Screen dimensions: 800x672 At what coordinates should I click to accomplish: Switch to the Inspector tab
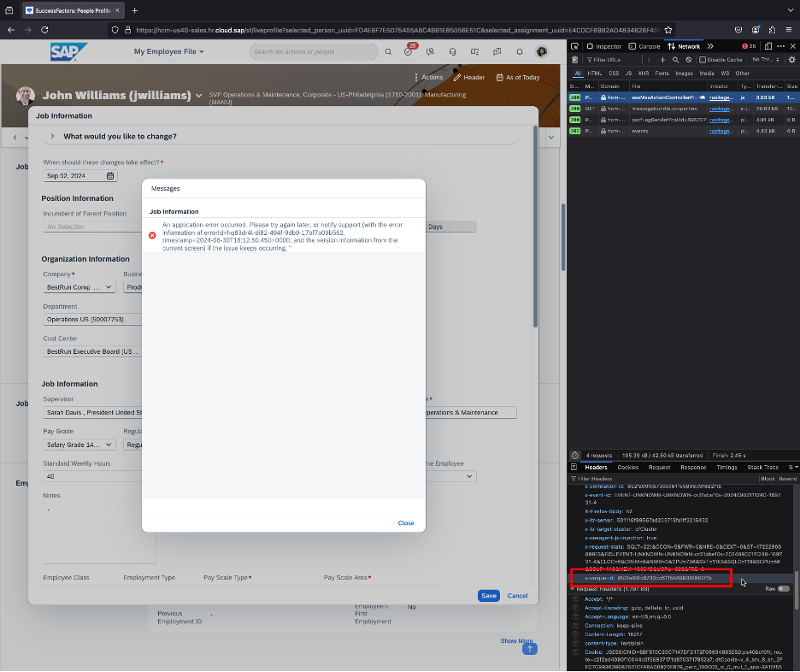pos(604,46)
